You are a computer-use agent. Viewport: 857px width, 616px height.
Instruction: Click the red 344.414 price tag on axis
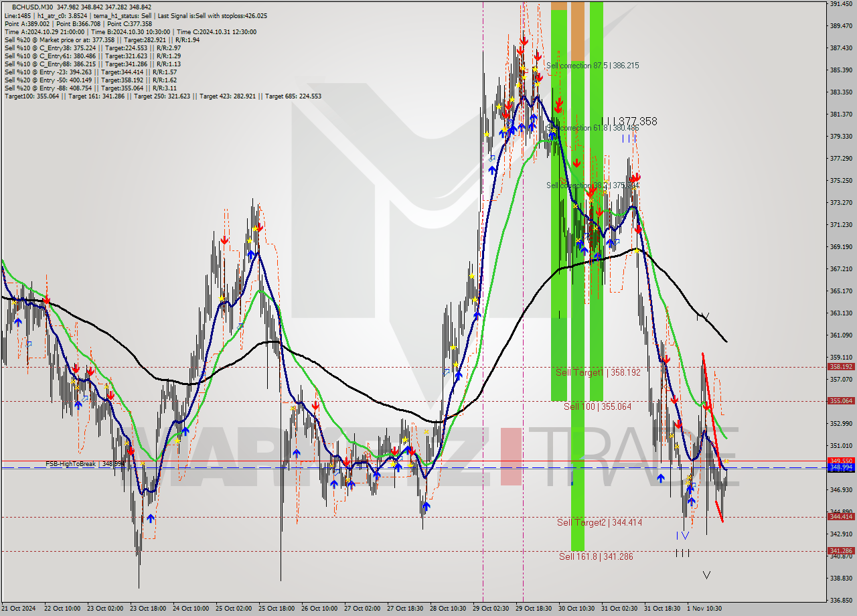841,517
